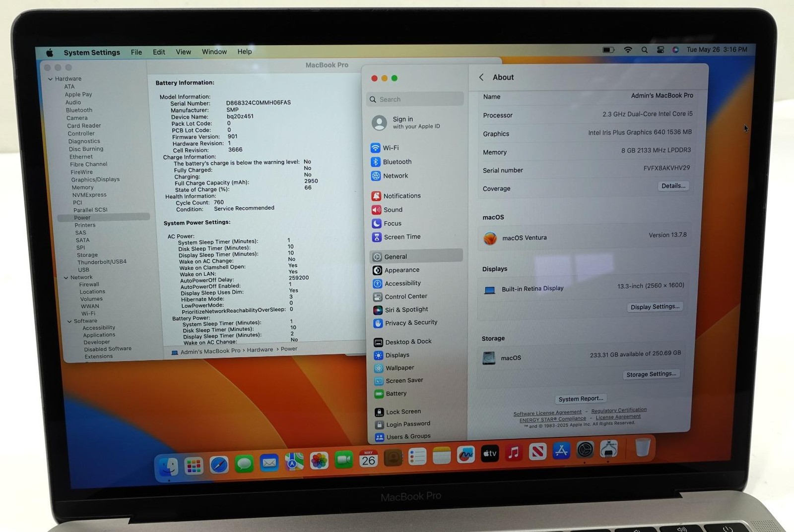Select Firewall under Network in System Information
Screen dimensions: 794x532
point(89,285)
